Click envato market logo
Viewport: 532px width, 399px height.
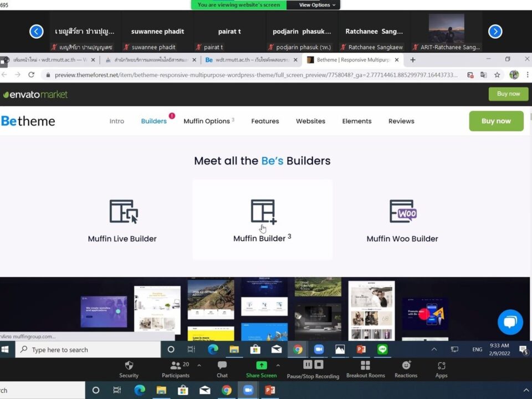coord(35,94)
